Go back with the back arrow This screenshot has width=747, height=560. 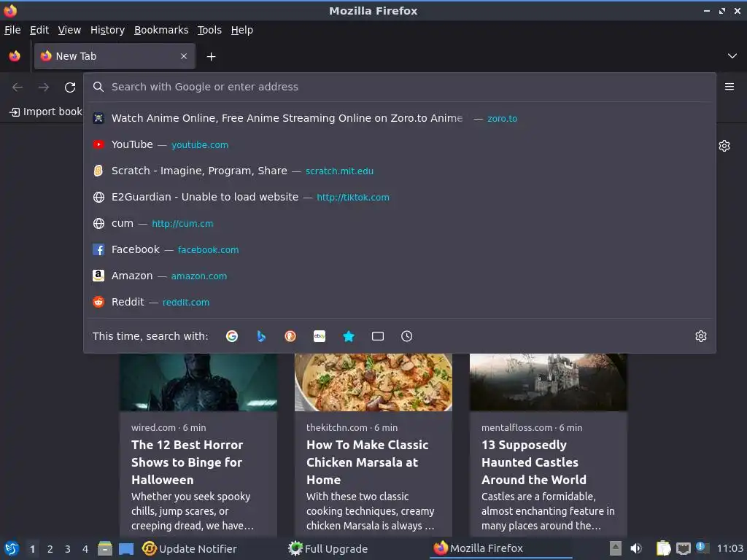(18, 87)
